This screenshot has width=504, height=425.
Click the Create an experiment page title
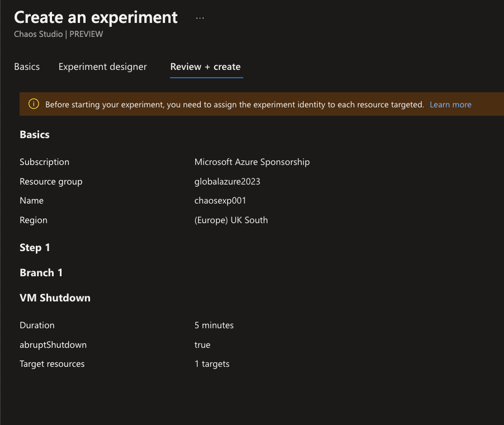96,17
